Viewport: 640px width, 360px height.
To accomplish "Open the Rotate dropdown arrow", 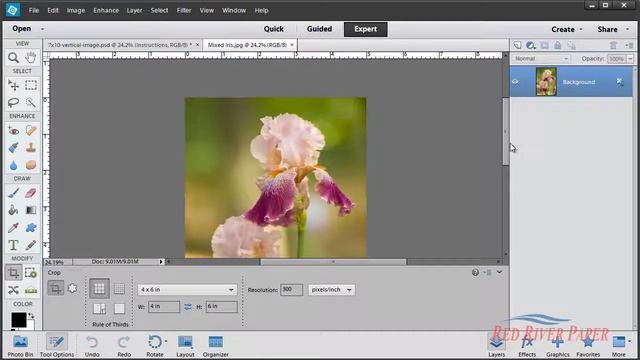I will (166, 341).
